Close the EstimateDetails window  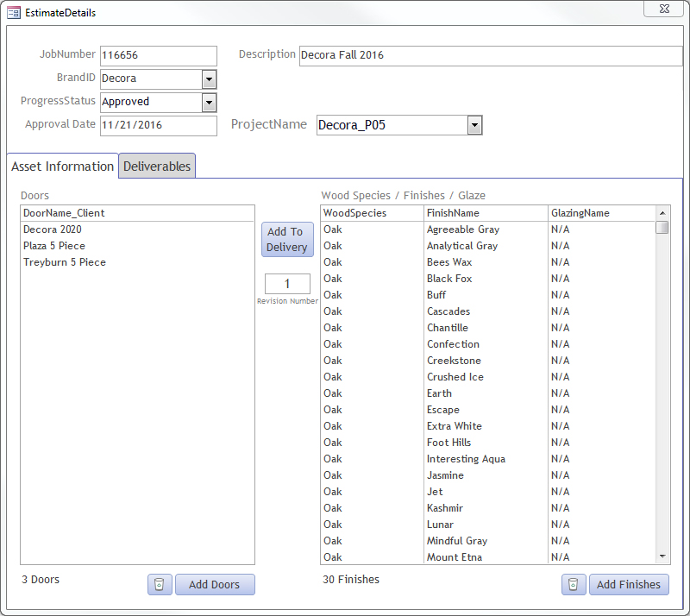(x=664, y=9)
